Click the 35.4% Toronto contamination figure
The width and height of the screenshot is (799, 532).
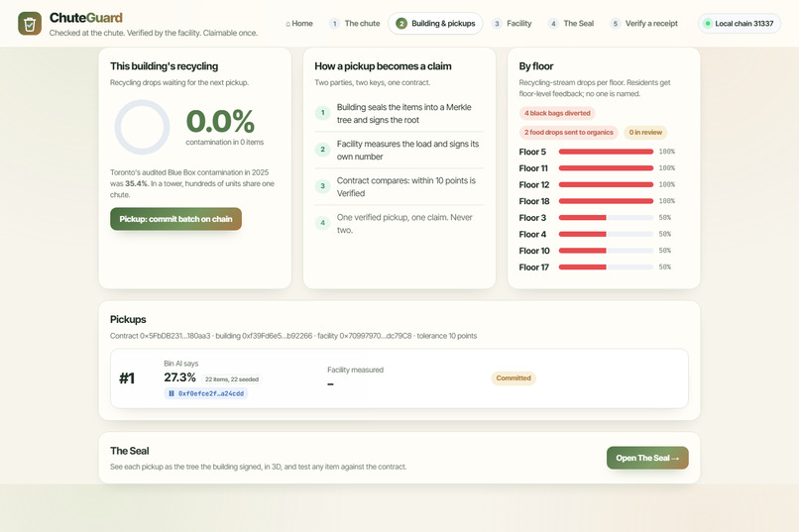[136, 184]
